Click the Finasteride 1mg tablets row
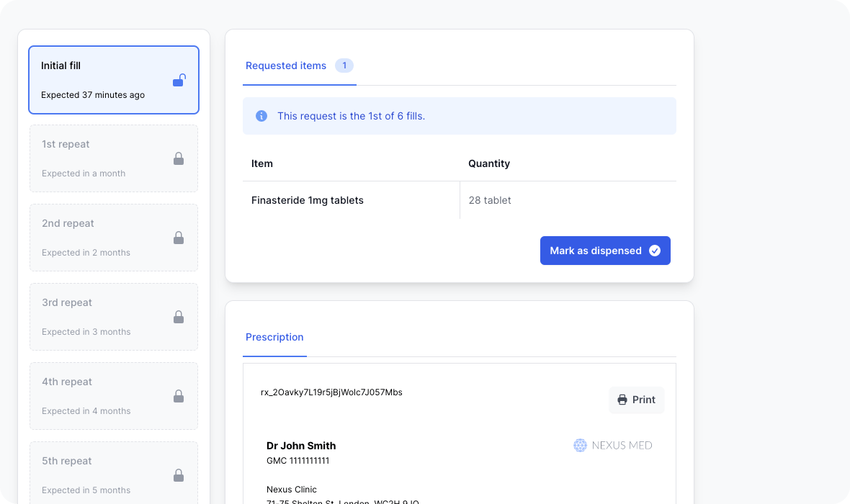 (308, 200)
